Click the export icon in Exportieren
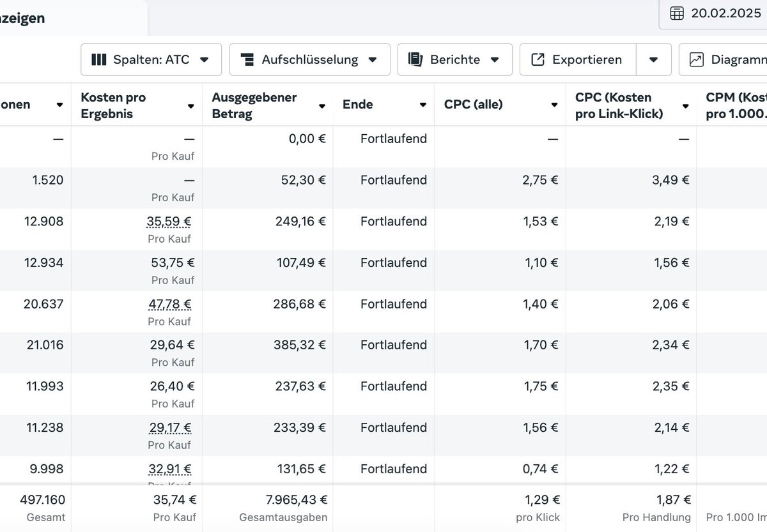The width and height of the screenshot is (767, 532). pos(538,59)
